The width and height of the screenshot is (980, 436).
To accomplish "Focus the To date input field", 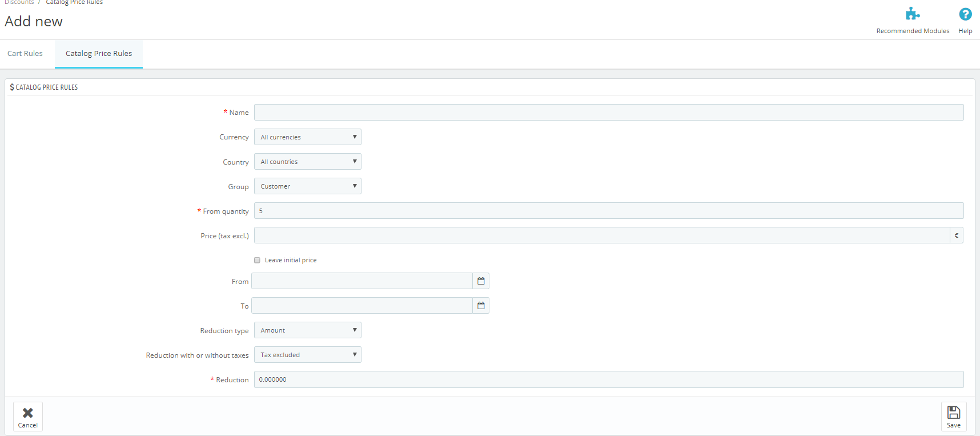I will click(x=362, y=306).
